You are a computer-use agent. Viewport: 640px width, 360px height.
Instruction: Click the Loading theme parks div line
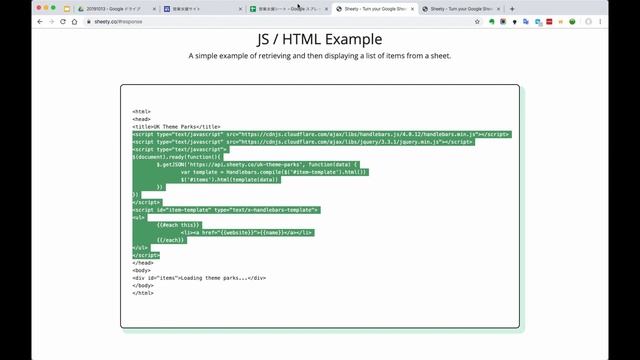click(199, 278)
